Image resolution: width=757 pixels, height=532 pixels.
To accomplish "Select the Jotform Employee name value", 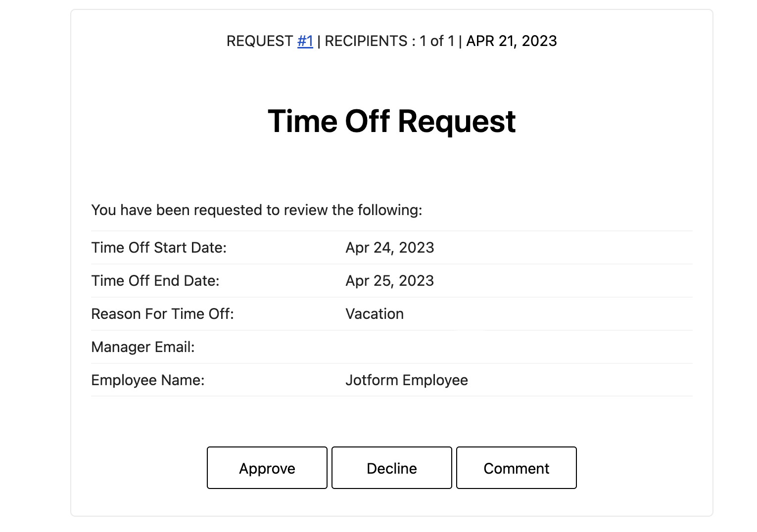I will 406,380.
